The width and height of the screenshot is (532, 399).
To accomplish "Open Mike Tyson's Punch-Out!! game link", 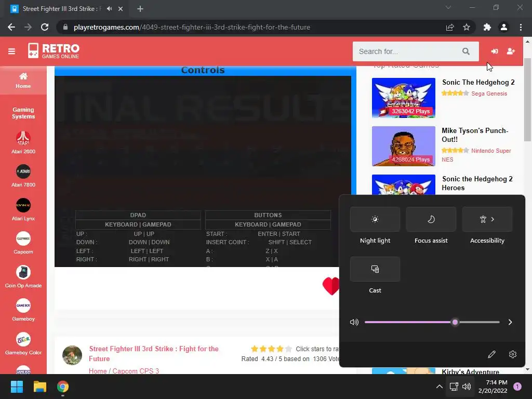I will (x=475, y=135).
